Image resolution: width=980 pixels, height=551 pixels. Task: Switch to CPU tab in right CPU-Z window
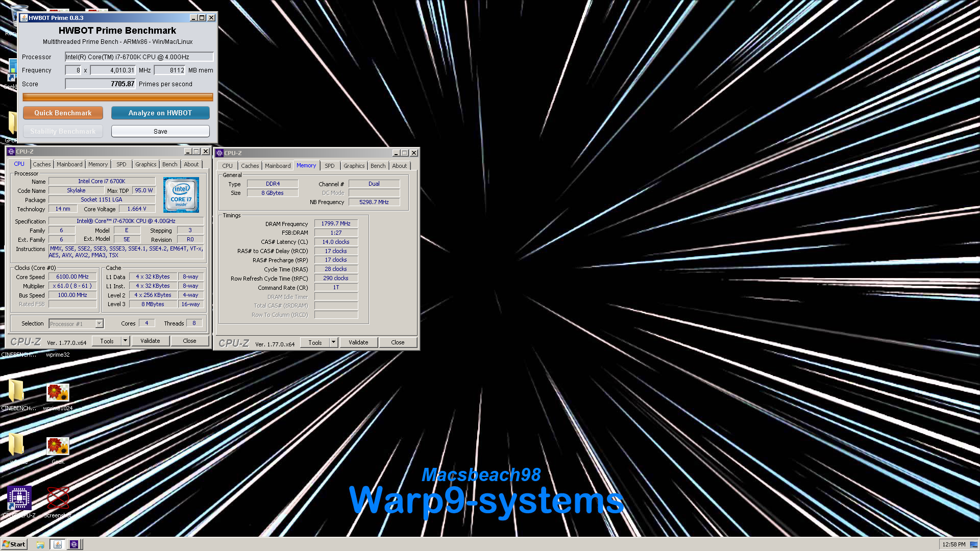[x=228, y=166]
